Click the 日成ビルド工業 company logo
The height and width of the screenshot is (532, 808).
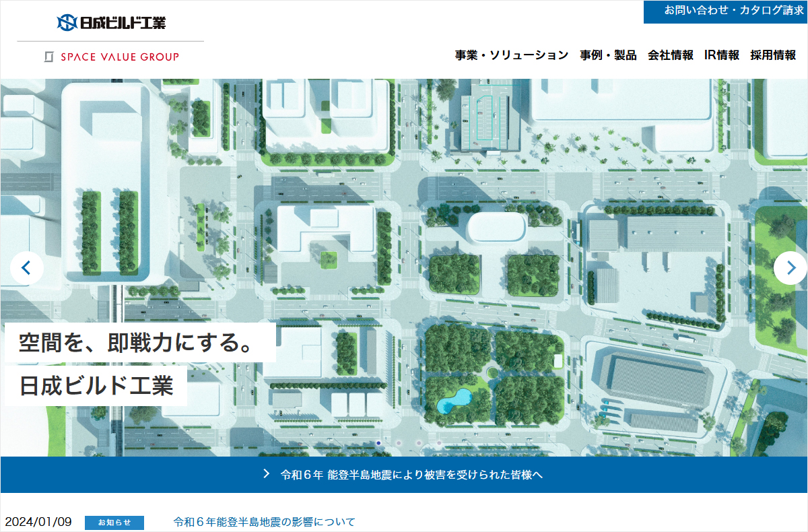[111, 22]
